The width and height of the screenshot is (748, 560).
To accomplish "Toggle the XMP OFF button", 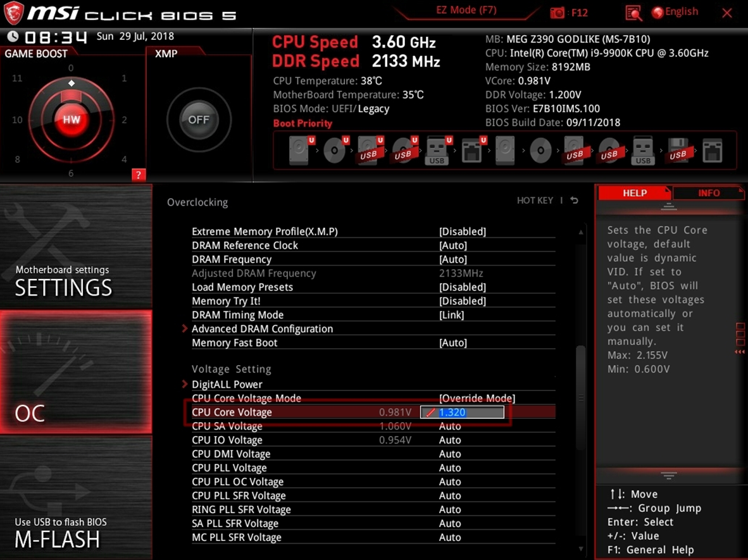I will tap(199, 119).
